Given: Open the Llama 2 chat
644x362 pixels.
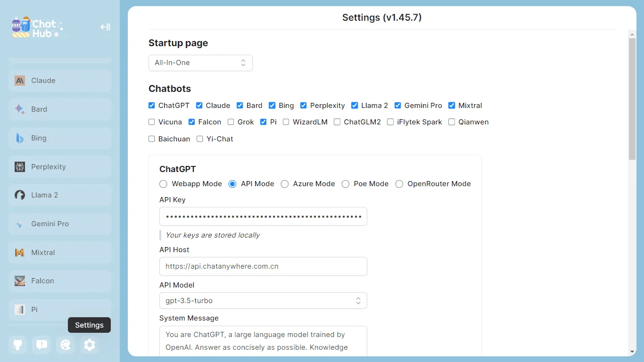Looking at the screenshot, I should click(60, 195).
